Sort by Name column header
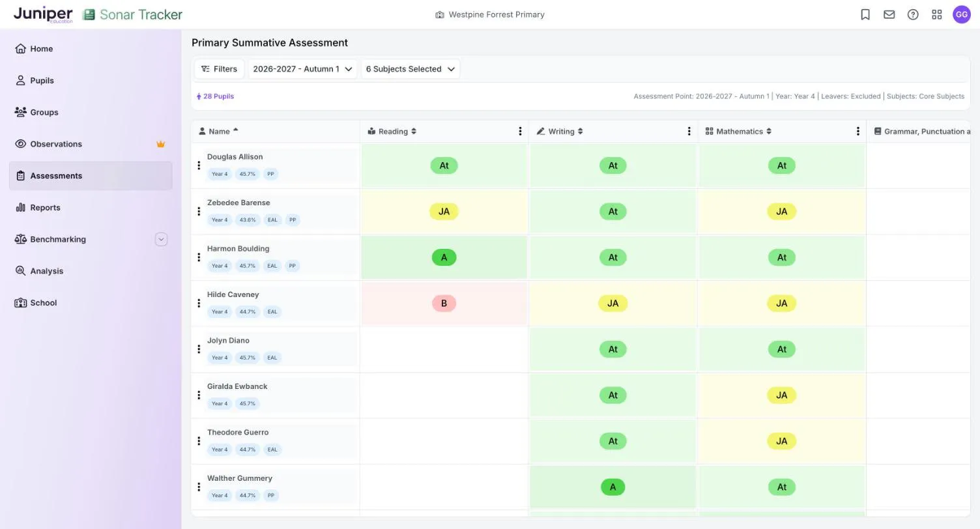This screenshot has width=980, height=529. point(219,132)
